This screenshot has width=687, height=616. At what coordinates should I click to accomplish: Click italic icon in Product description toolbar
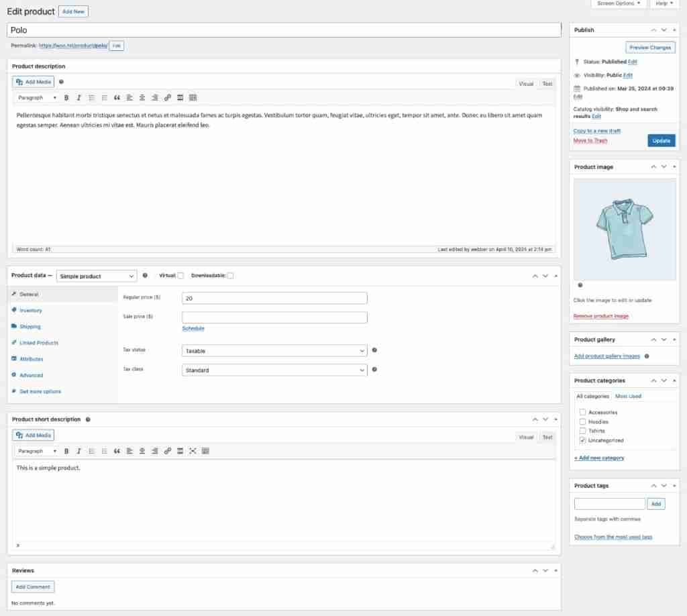(x=78, y=98)
